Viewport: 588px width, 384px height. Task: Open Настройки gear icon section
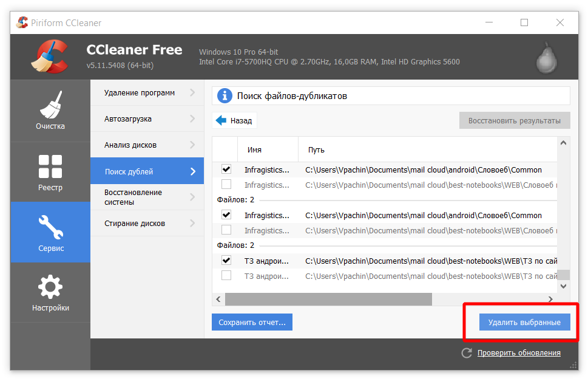tap(50, 287)
